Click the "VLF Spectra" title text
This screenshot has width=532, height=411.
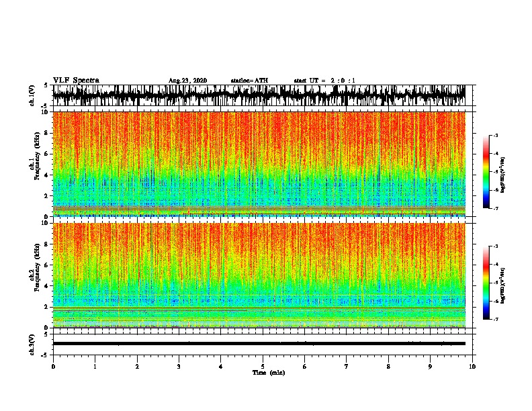pyautogui.click(x=76, y=81)
